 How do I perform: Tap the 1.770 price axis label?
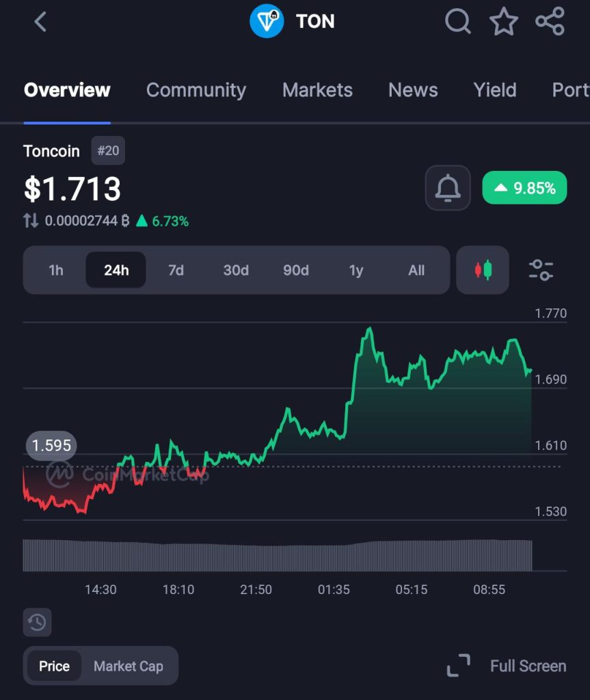pyautogui.click(x=551, y=313)
